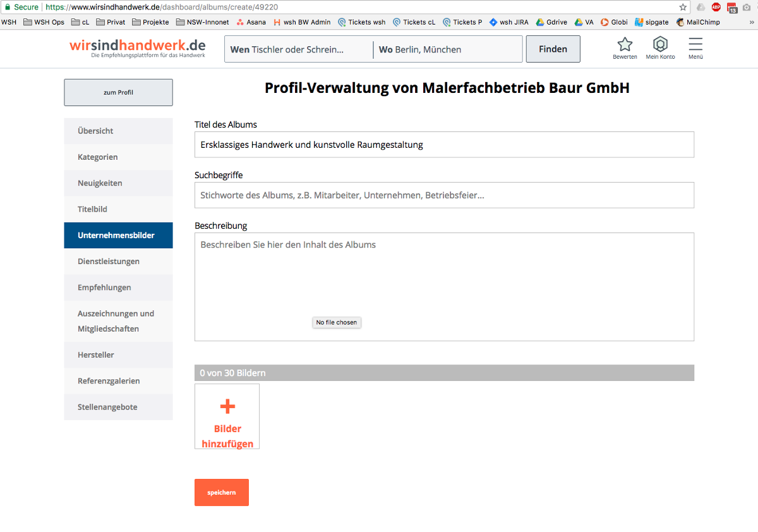Click the plus icon to add images

pyautogui.click(x=227, y=406)
